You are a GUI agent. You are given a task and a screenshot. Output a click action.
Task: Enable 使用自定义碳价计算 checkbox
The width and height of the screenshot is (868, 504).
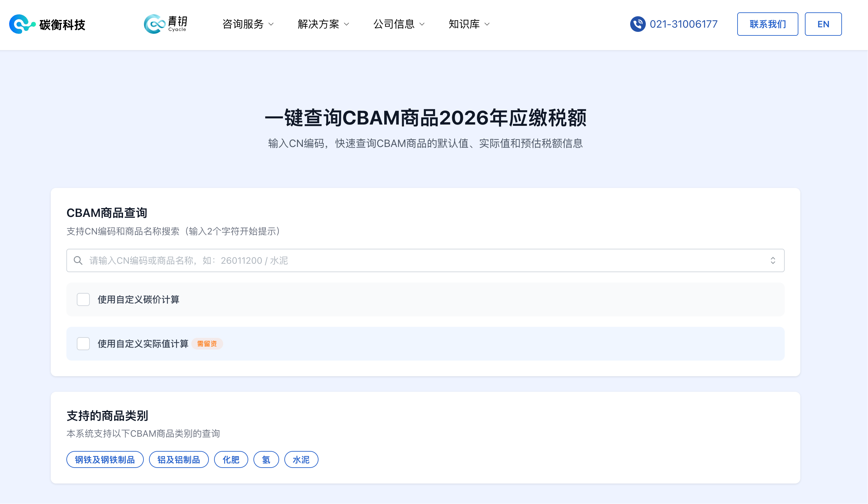[83, 299]
